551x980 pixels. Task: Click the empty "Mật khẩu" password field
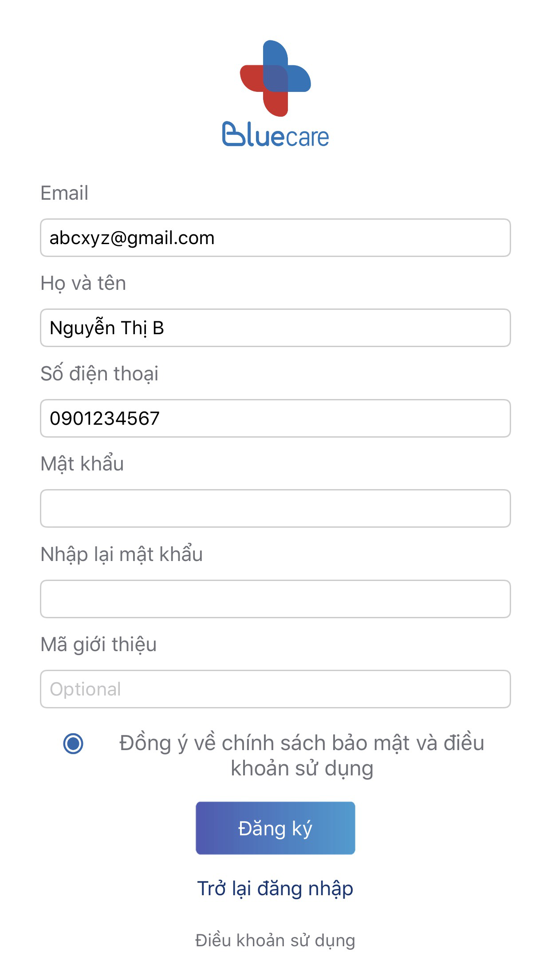[275, 509]
